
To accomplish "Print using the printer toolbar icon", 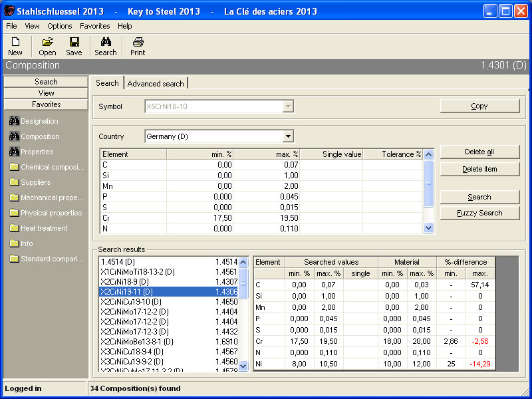I will click(x=138, y=42).
